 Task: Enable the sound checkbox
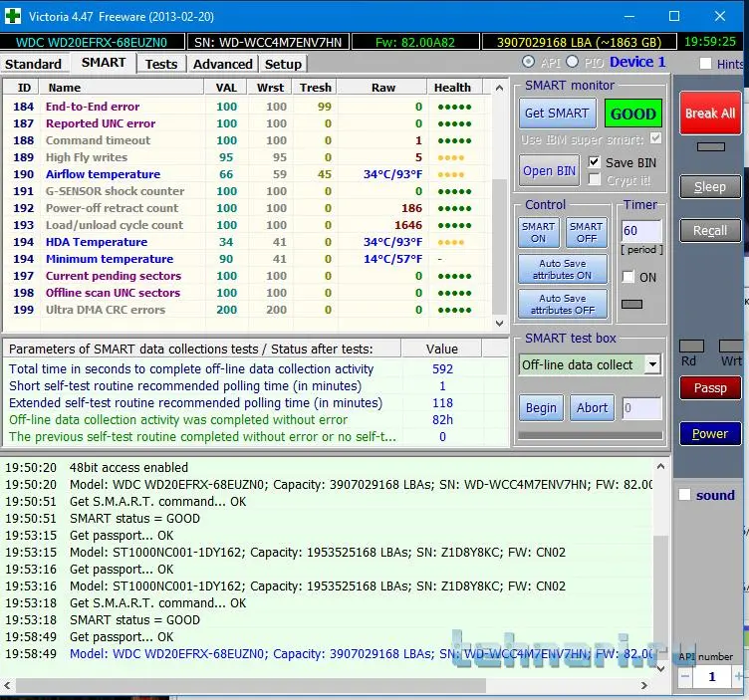(684, 495)
